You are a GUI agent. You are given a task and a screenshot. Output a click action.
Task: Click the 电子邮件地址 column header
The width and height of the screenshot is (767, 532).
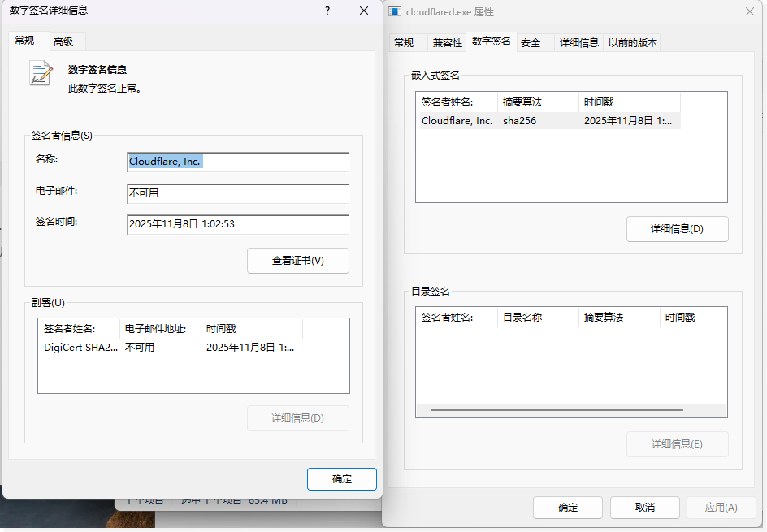160,329
